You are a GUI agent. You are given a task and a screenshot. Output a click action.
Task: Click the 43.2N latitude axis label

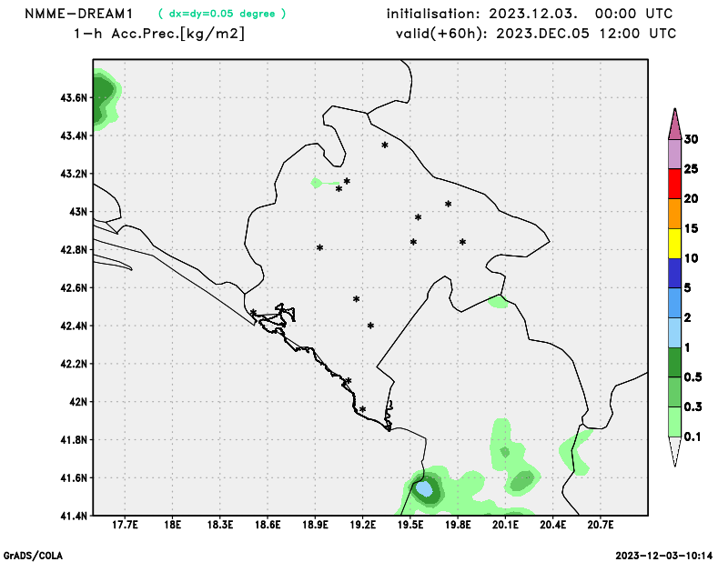point(74,174)
